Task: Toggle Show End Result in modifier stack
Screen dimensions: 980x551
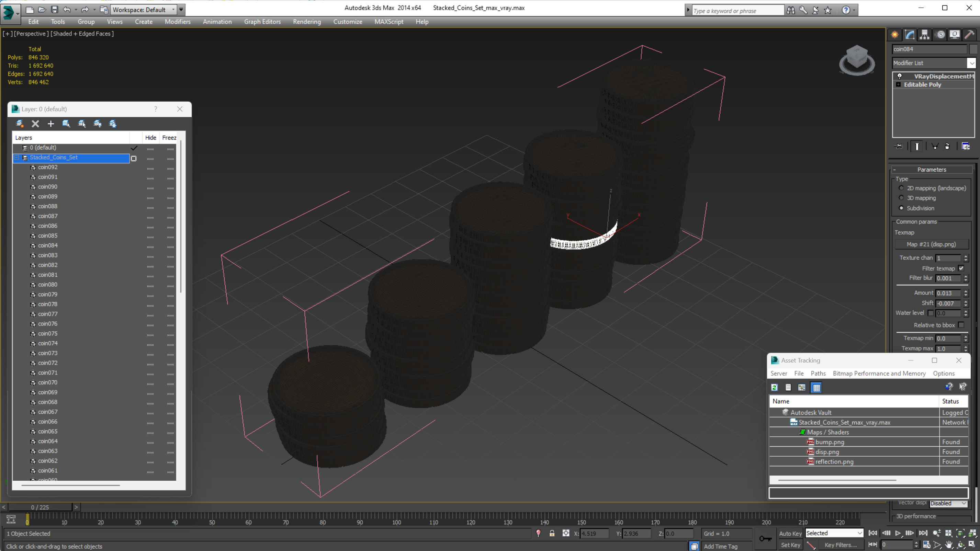Action: tap(917, 146)
